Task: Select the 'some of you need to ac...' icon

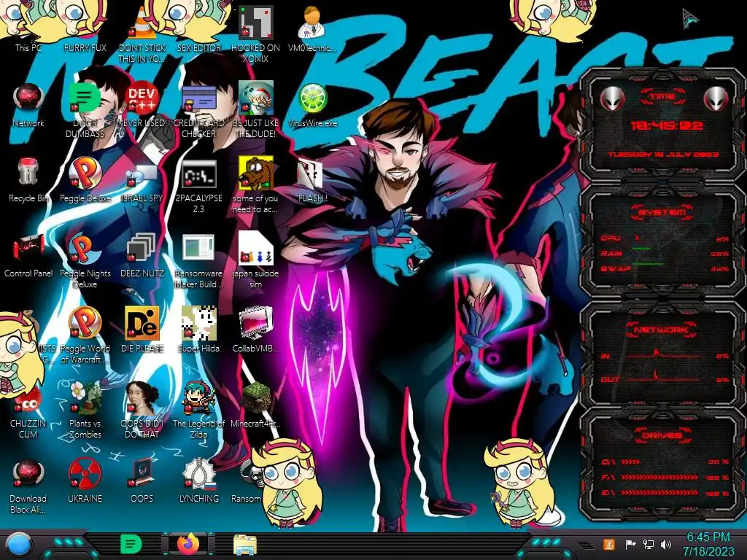Action: tap(256, 186)
